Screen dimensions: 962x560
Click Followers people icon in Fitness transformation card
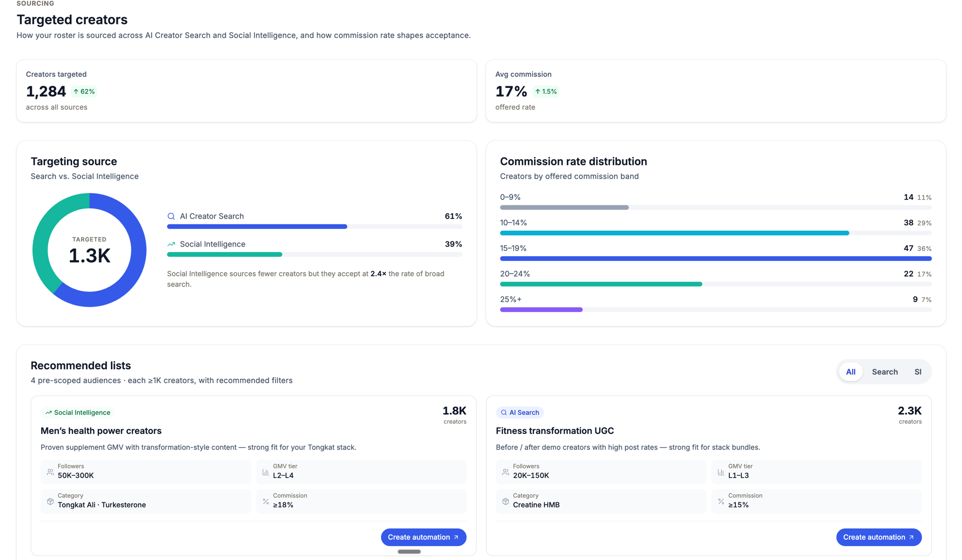[x=506, y=472]
